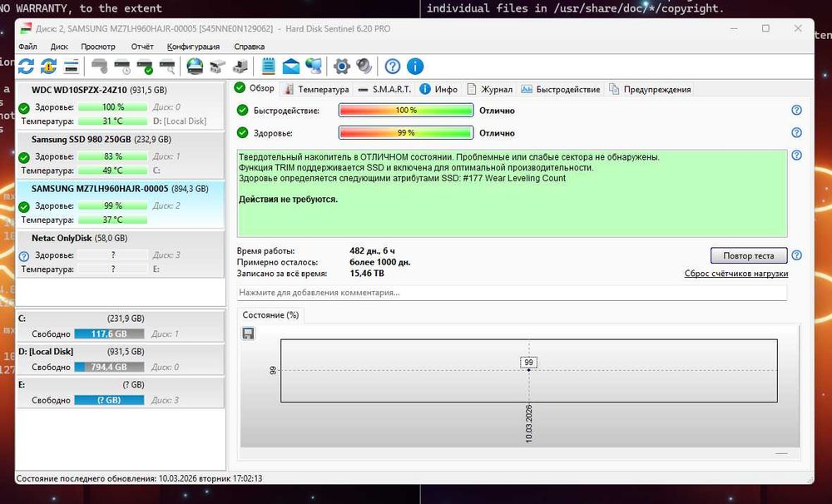Click the 15,46 TB written value
Screen dimensions: 832x504
(x=367, y=274)
